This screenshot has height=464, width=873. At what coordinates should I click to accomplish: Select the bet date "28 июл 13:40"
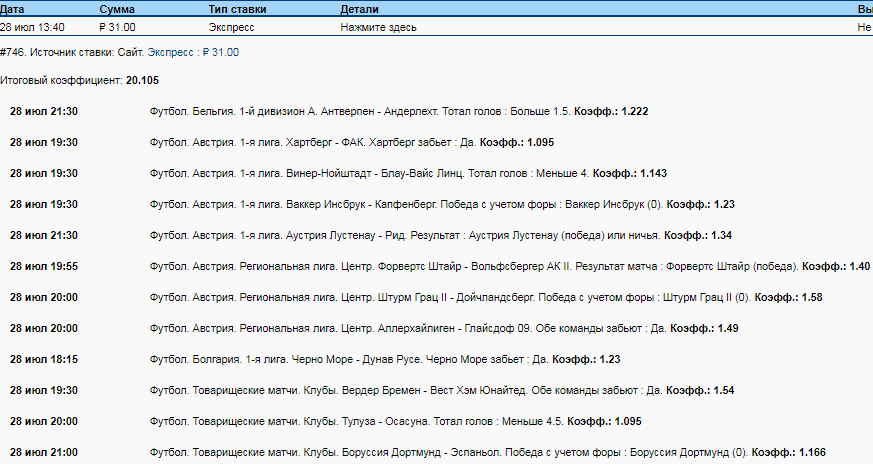point(33,27)
